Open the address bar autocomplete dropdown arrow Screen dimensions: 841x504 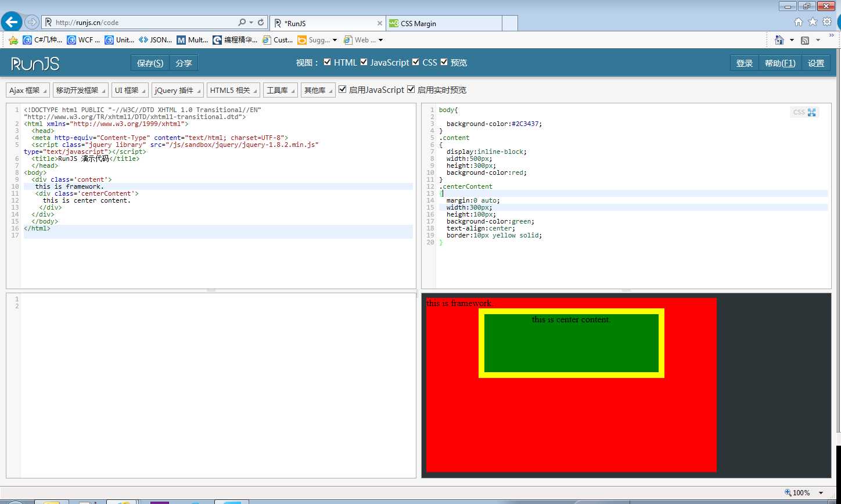(x=251, y=23)
